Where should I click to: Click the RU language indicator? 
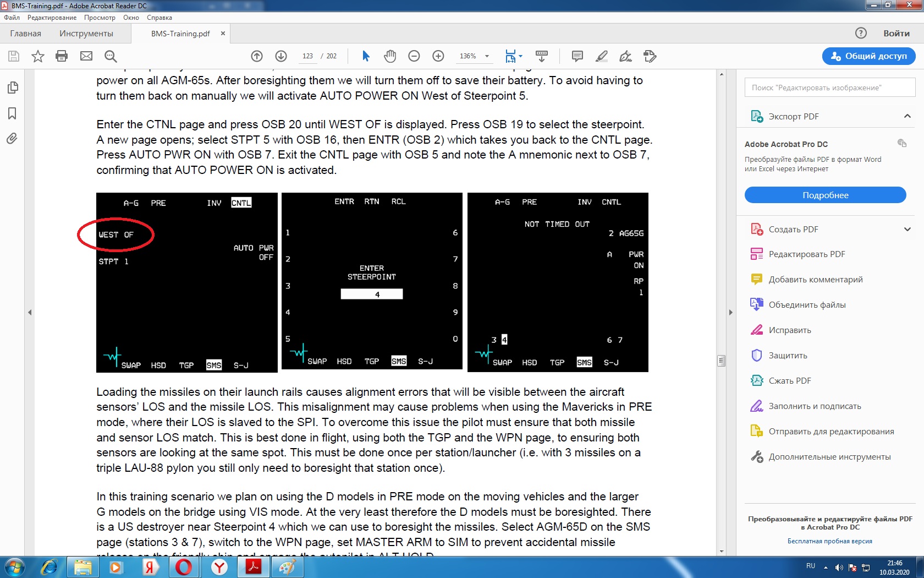tap(811, 566)
